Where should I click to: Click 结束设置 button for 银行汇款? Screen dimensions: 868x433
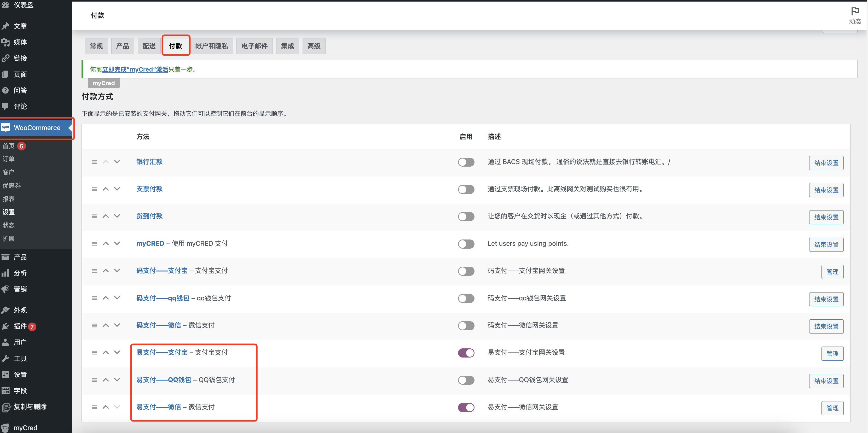tap(826, 163)
